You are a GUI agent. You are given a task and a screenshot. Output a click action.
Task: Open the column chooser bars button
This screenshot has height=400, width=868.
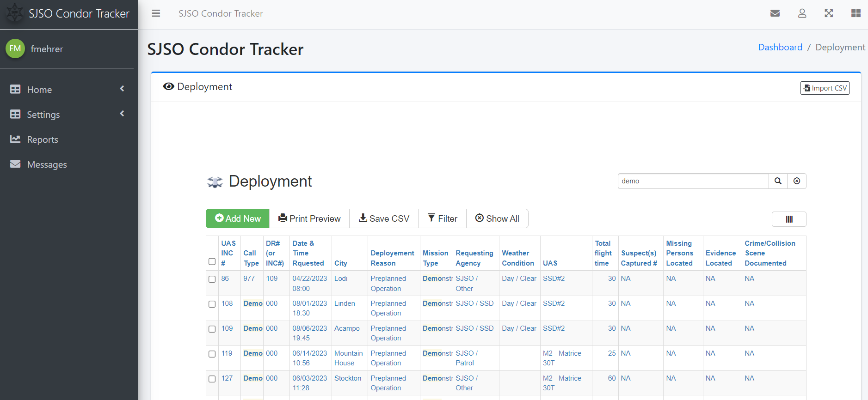[789, 219]
